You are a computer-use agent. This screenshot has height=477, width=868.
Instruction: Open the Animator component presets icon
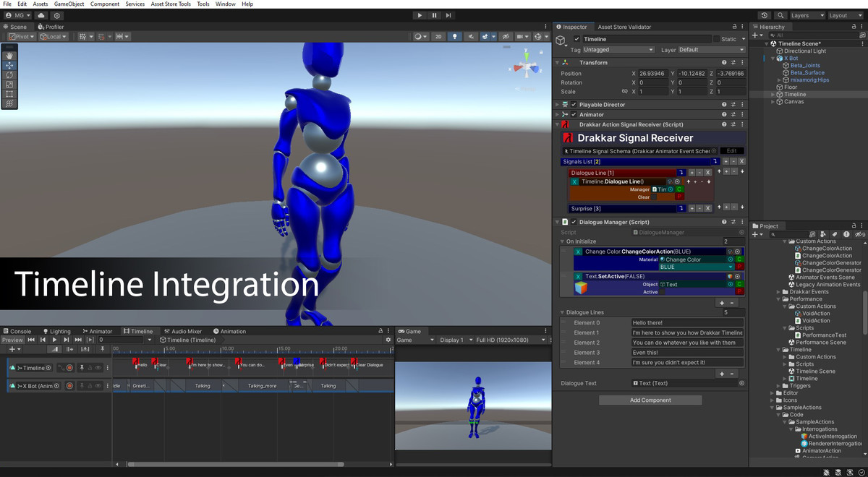click(733, 114)
